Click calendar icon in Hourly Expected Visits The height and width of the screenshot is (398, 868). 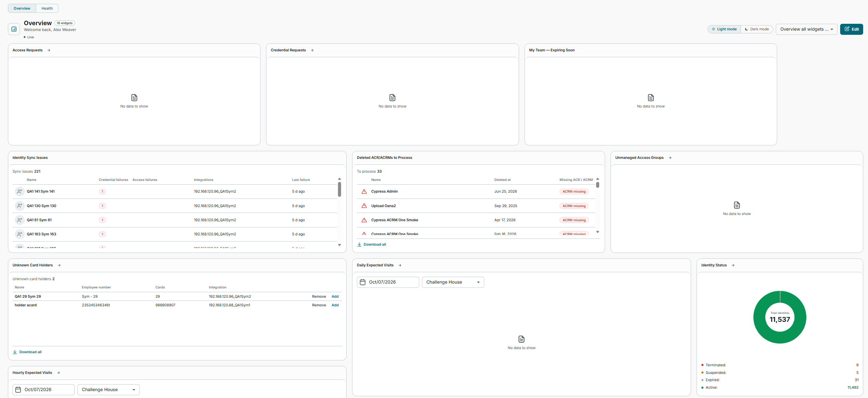[x=18, y=390]
